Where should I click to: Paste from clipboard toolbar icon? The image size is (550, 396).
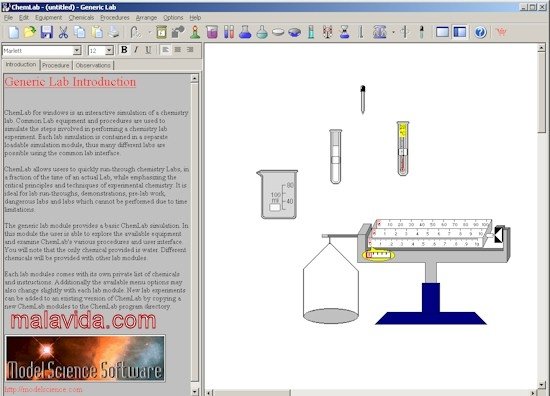point(97,32)
